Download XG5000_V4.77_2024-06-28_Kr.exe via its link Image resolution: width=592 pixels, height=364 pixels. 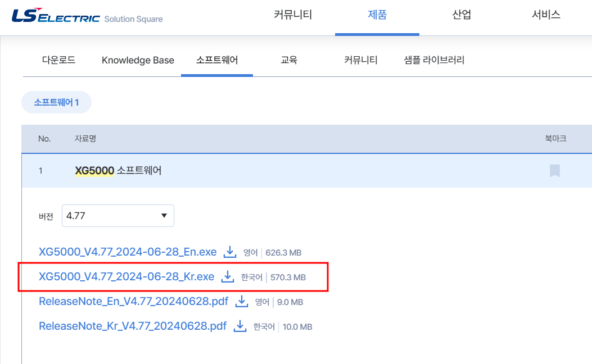tap(126, 277)
